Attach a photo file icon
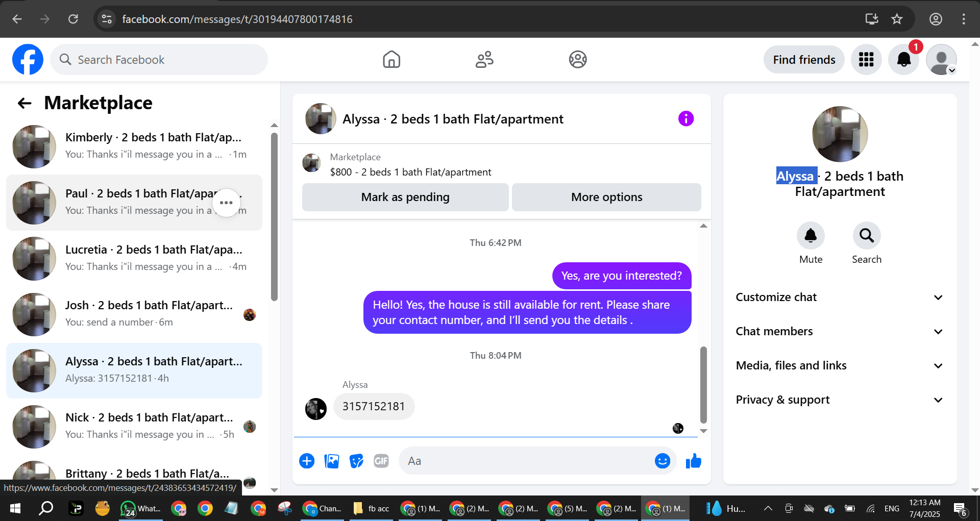Screen dimensions: 980x521 [332, 461]
